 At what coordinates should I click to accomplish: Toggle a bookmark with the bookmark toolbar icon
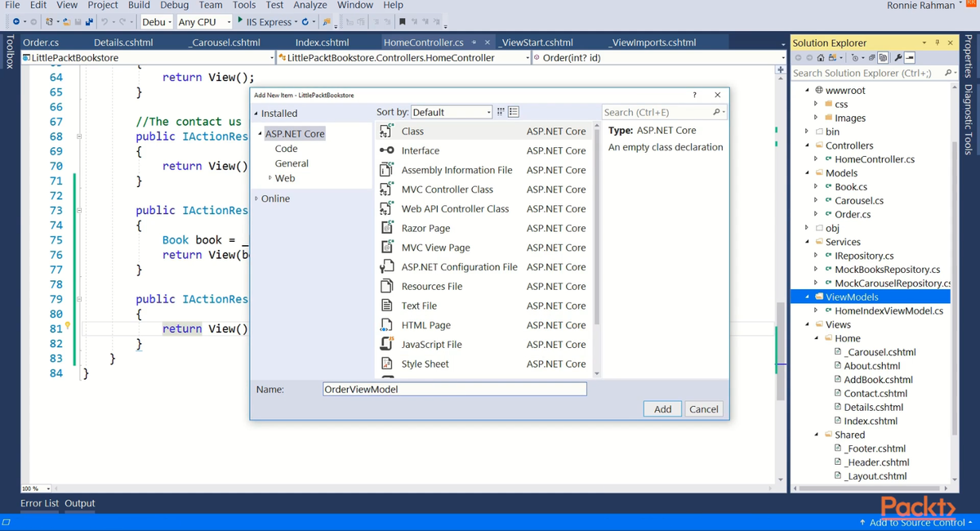coord(402,21)
